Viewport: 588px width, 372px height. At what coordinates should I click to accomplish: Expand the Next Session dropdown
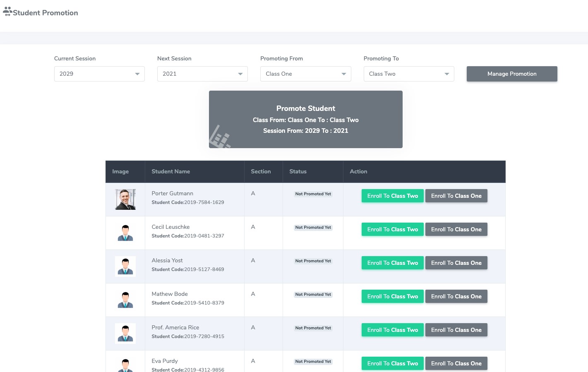pyautogui.click(x=202, y=74)
